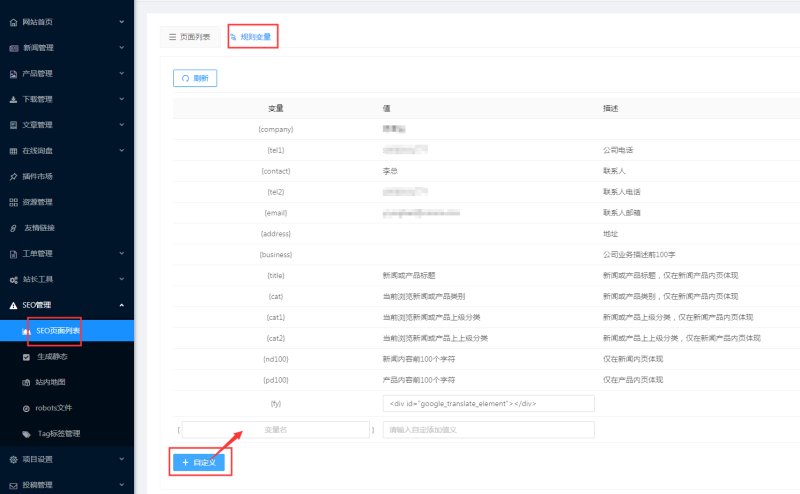Switch to the 页面列表 tab

click(189, 37)
